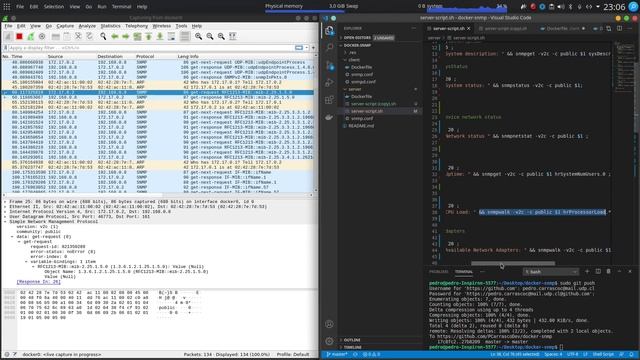Open README.md in the Explorer
Screen dimensions: 640x360
click(361, 126)
